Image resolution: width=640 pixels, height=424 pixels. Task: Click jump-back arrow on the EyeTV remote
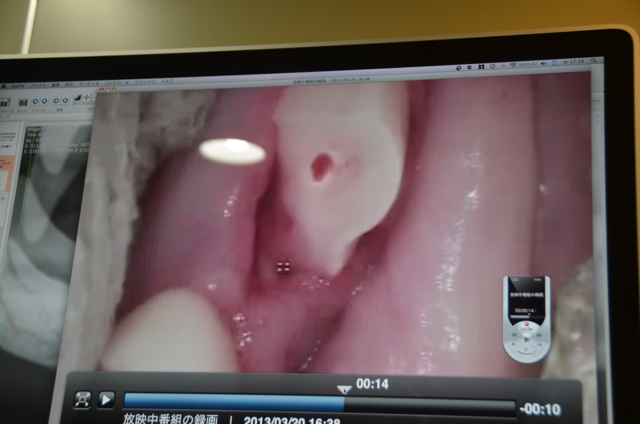pyautogui.click(x=514, y=344)
